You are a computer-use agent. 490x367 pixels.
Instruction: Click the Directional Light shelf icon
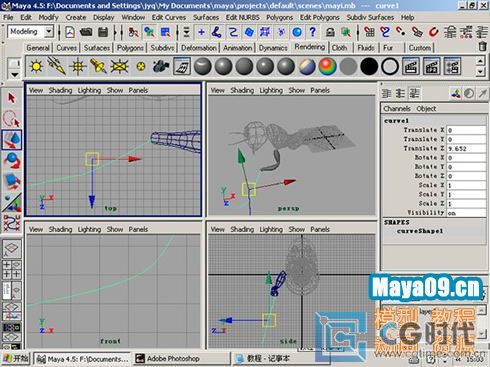click(57, 66)
